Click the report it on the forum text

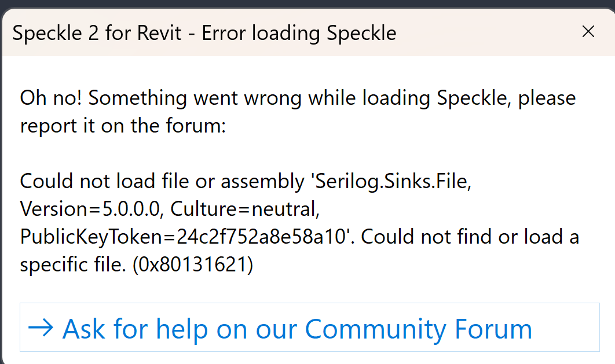123,126
